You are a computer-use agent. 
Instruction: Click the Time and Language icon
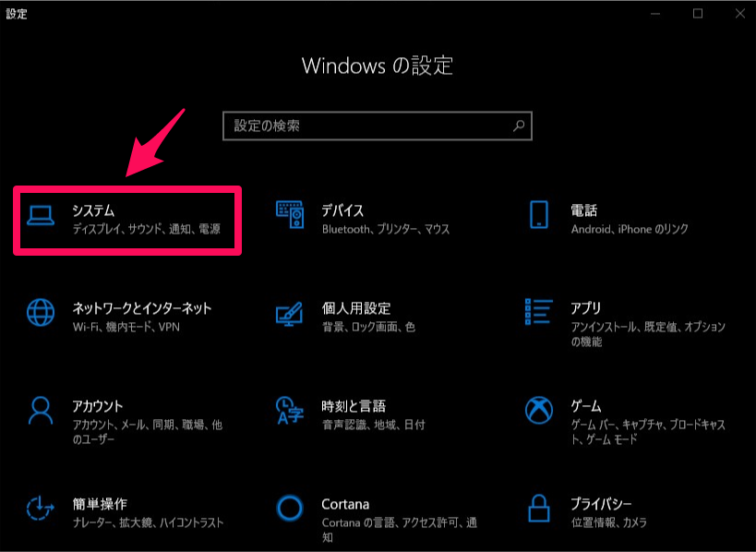[290, 409]
